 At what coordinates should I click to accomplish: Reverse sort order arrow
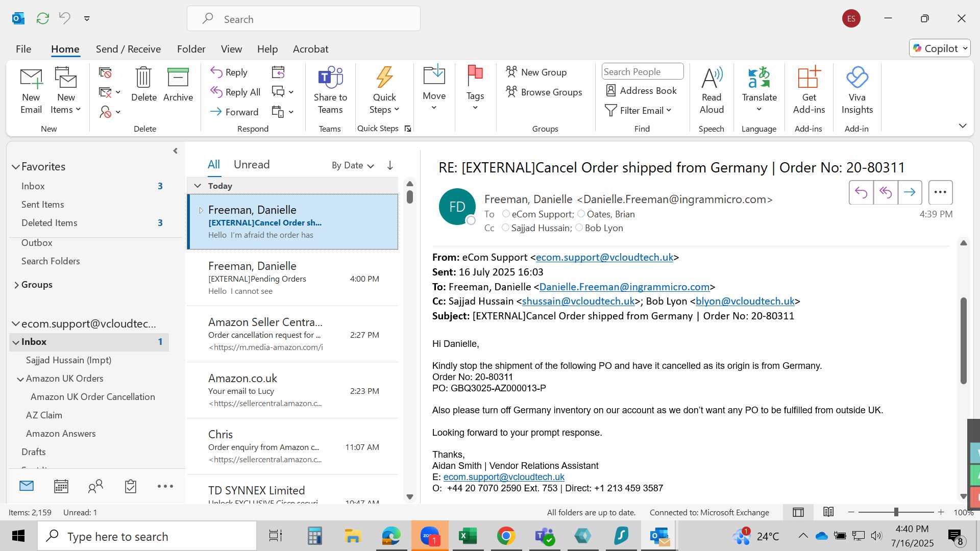pyautogui.click(x=390, y=165)
